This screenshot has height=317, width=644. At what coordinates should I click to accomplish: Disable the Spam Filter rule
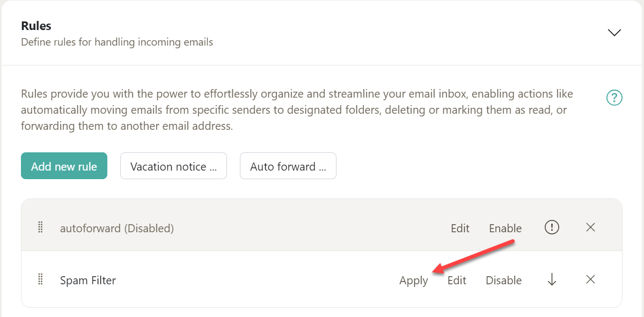coord(503,280)
